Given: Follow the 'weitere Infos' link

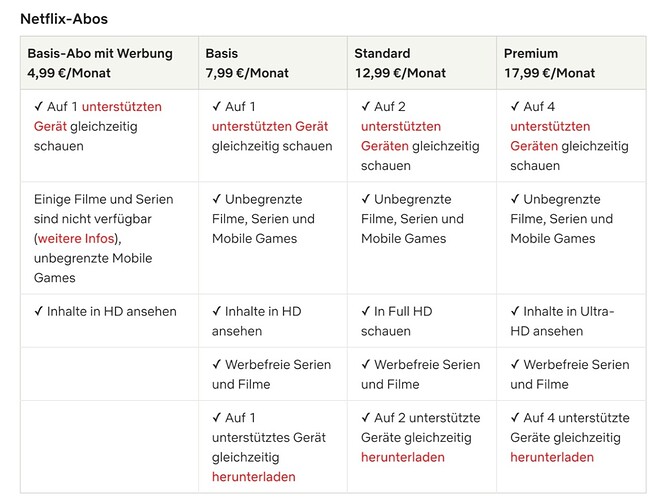Looking at the screenshot, I should (x=76, y=239).
